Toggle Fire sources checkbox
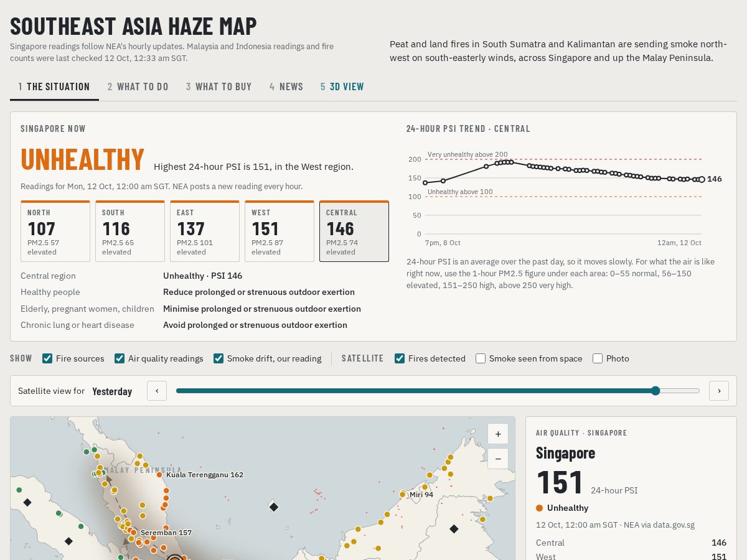This screenshot has height=560, width=747. pos(47,358)
